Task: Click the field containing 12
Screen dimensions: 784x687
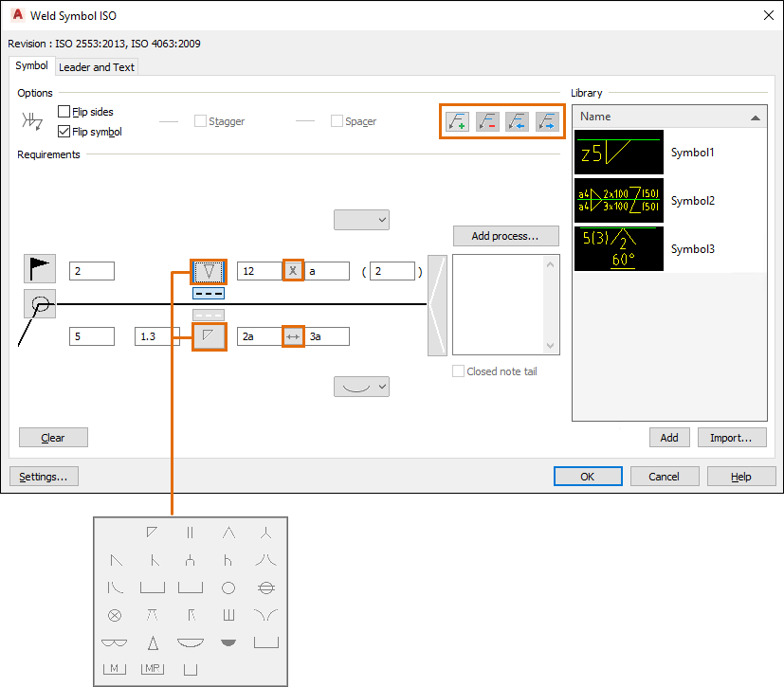Action: pos(260,271)
